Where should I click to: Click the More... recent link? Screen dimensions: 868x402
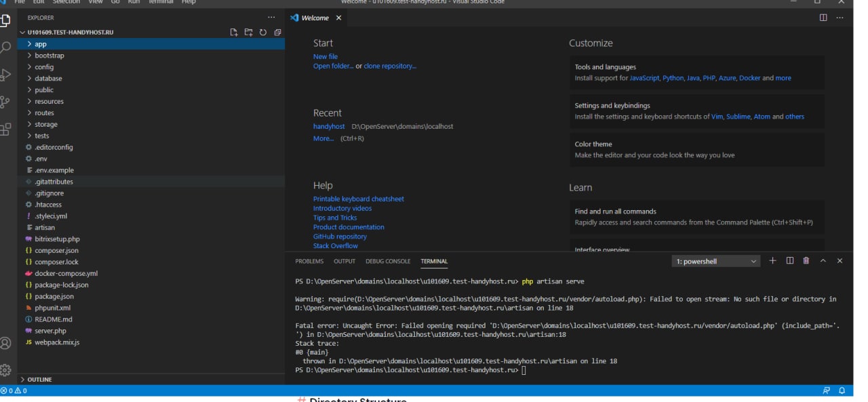(323, 138)
